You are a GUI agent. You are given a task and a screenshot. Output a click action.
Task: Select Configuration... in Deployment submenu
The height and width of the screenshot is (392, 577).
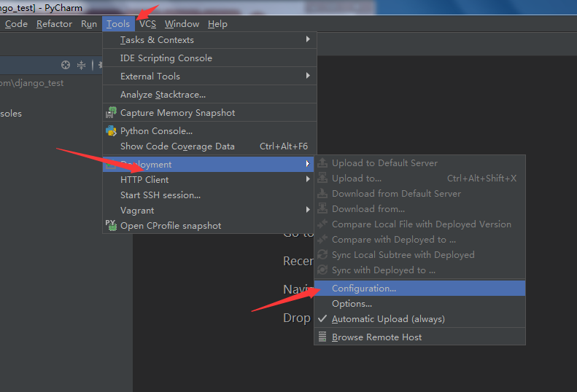click(x=419, y=289)
